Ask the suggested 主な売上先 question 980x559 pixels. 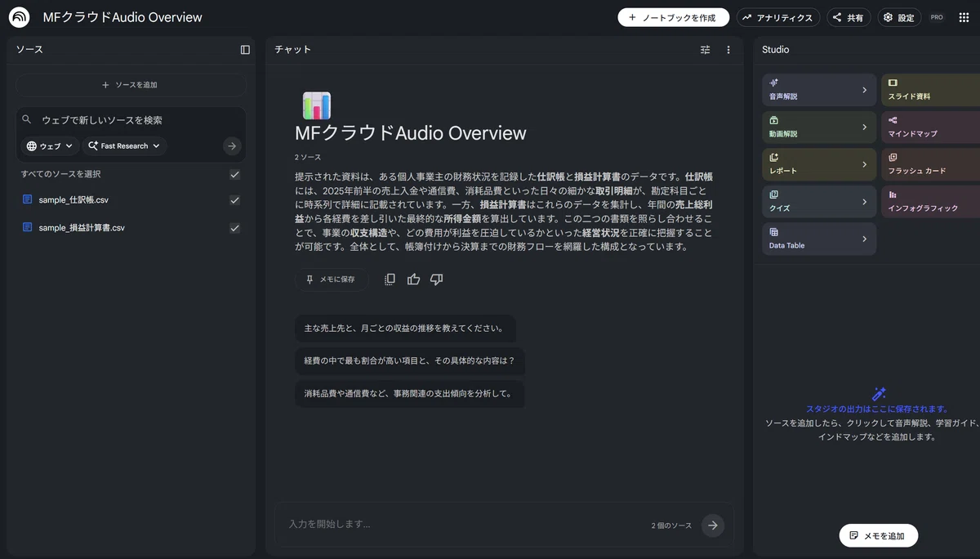404,329
